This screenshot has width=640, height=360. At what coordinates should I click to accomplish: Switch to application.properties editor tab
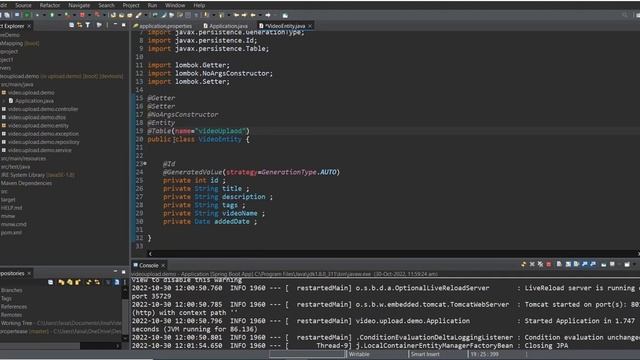click(162, 26)
